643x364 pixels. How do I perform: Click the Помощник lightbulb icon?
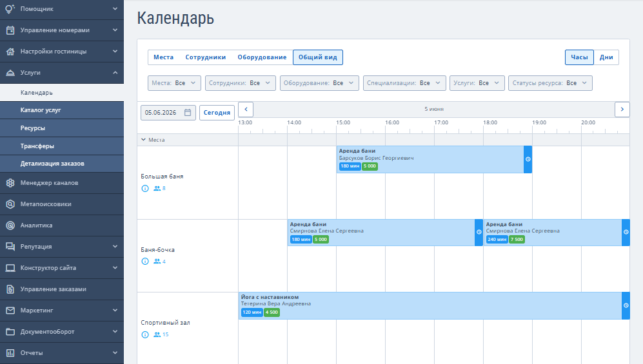pos(10,8)
